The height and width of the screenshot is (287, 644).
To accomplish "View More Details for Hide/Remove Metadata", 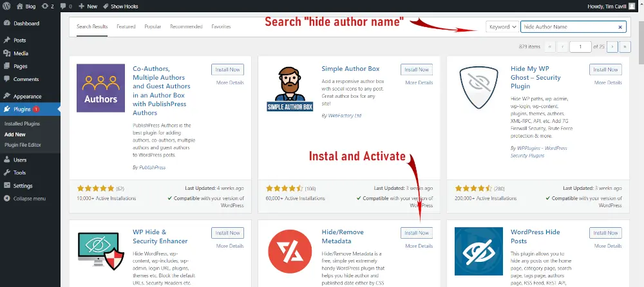I will click(419, 246).
